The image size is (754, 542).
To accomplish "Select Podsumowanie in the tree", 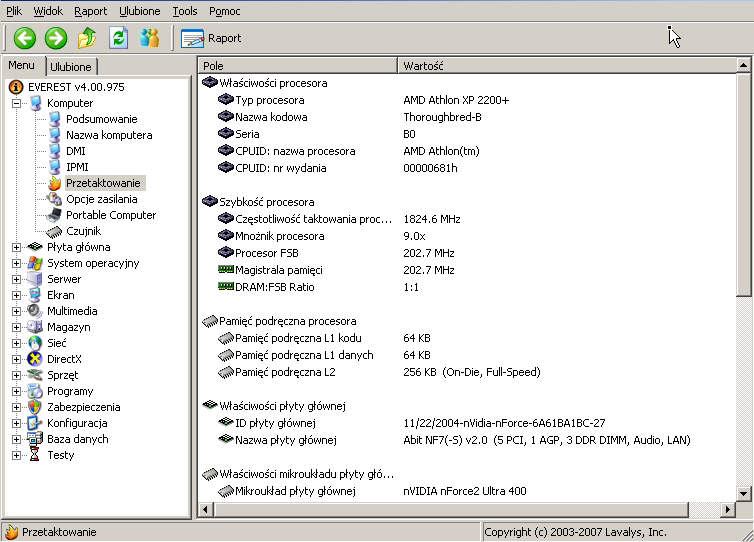I will coord(101,119).
